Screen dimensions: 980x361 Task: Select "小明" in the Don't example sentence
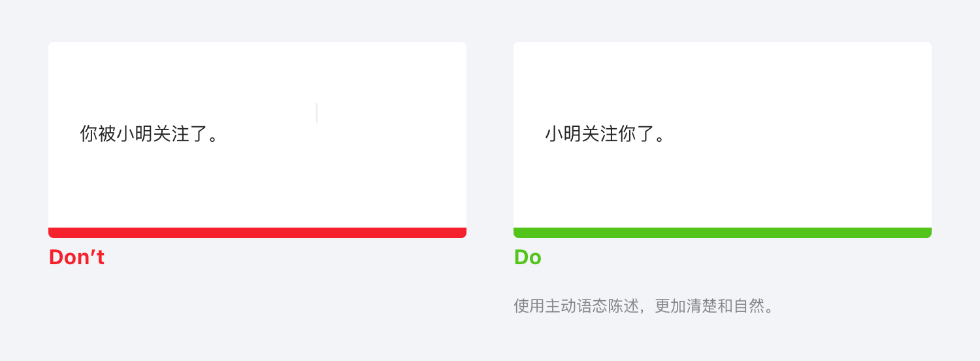(135, 134)
